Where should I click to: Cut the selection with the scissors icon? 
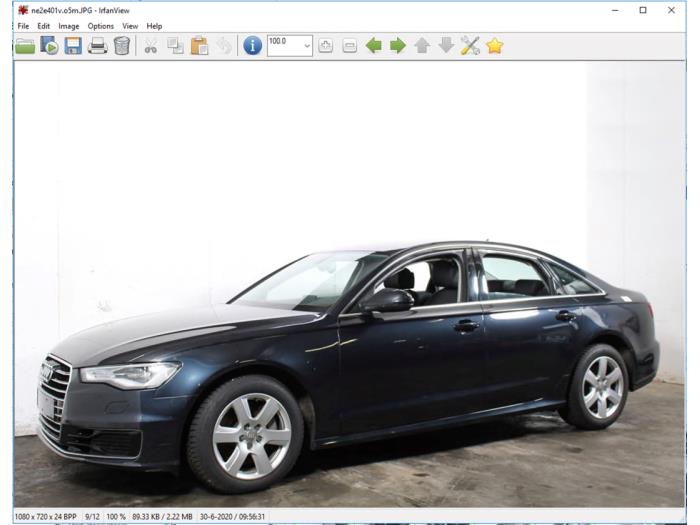[151, 46]
